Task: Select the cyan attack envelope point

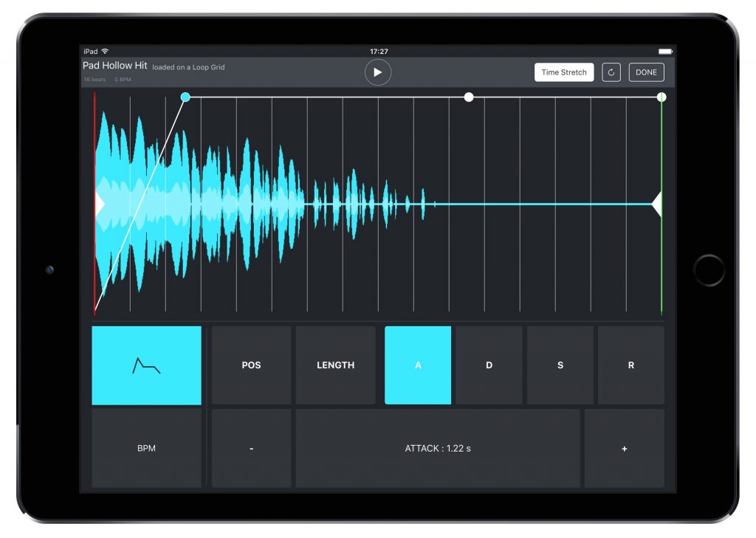Action: point(185,97)
